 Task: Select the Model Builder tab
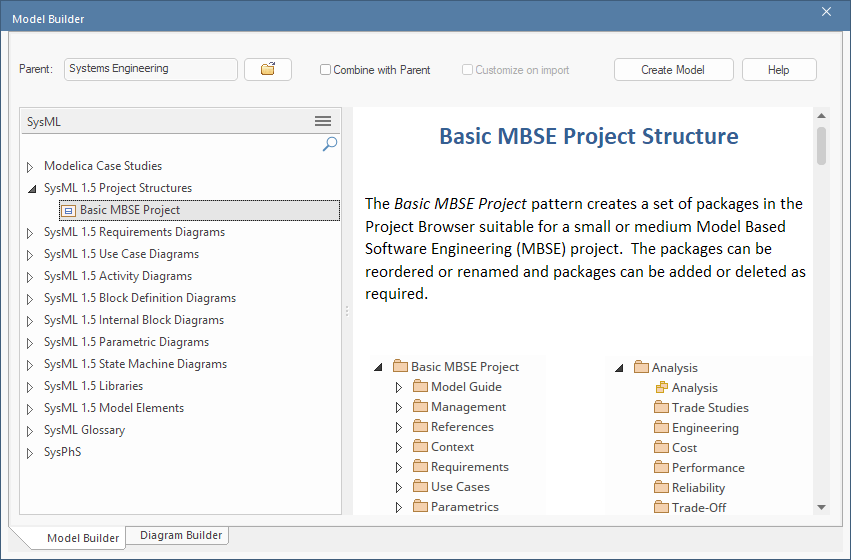tap(83, 538)
